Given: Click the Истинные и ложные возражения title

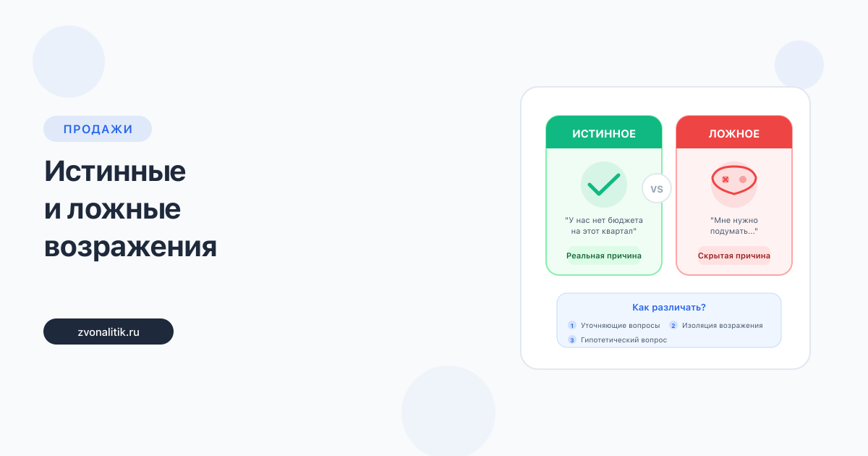Looking at the screenshot, I should (130, 209).
